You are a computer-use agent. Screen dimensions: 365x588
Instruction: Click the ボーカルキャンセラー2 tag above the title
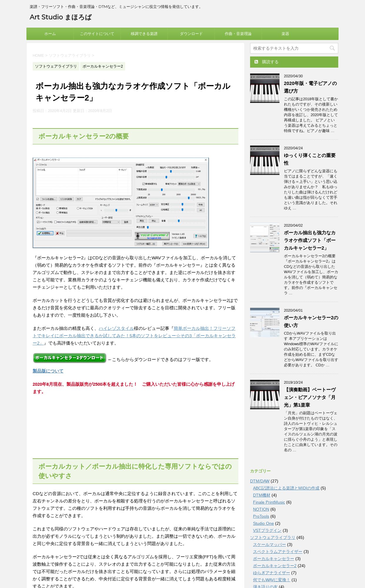click(103, 66)
